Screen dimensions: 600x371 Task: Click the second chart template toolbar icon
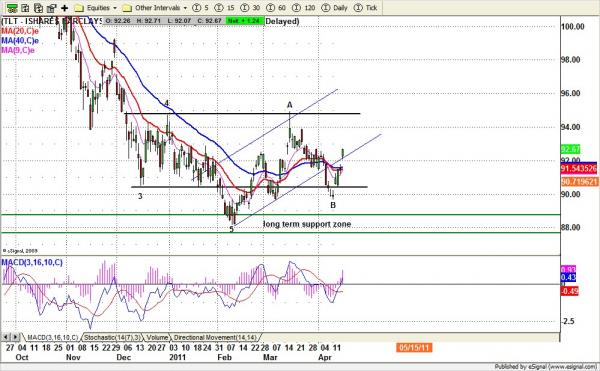click(x=25, y=8)
